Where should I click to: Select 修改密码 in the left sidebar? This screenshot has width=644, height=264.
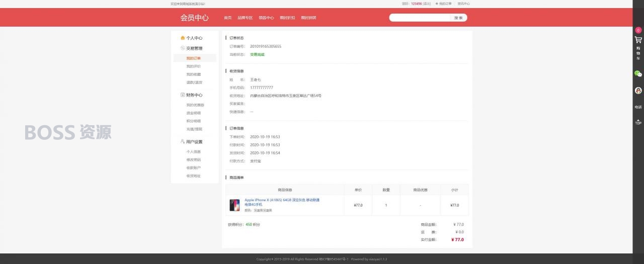click(x=193, y=160)
